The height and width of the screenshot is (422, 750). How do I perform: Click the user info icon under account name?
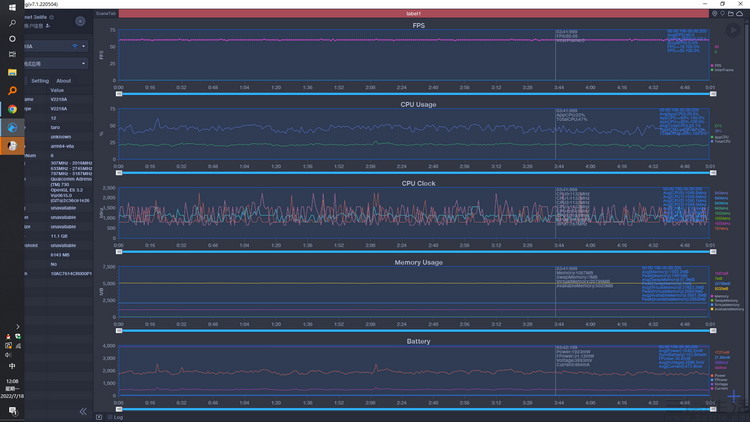[48, 26]
